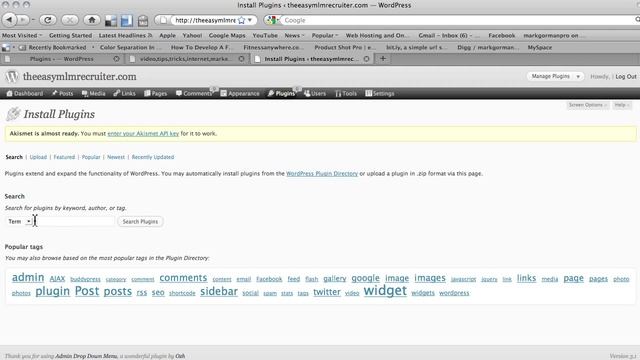Open the News bookmarks folder
Screen dimensions: 640x360
[x=294, y=36]
